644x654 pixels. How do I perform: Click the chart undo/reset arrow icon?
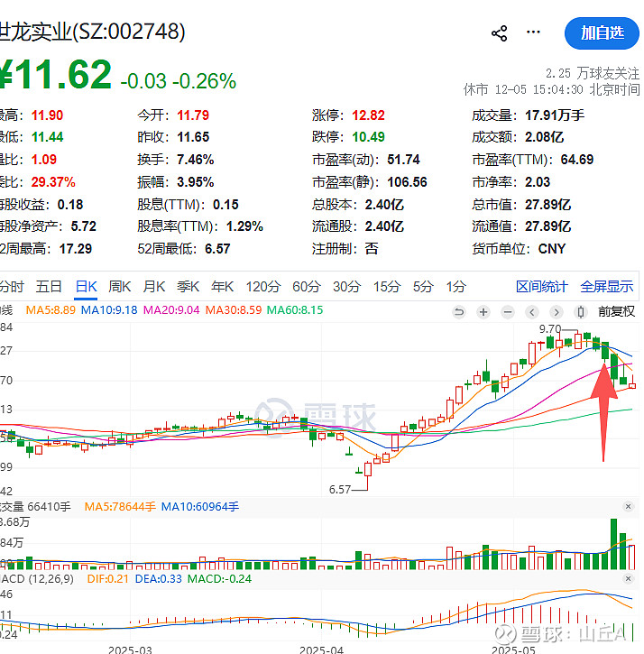coord(459,311)
